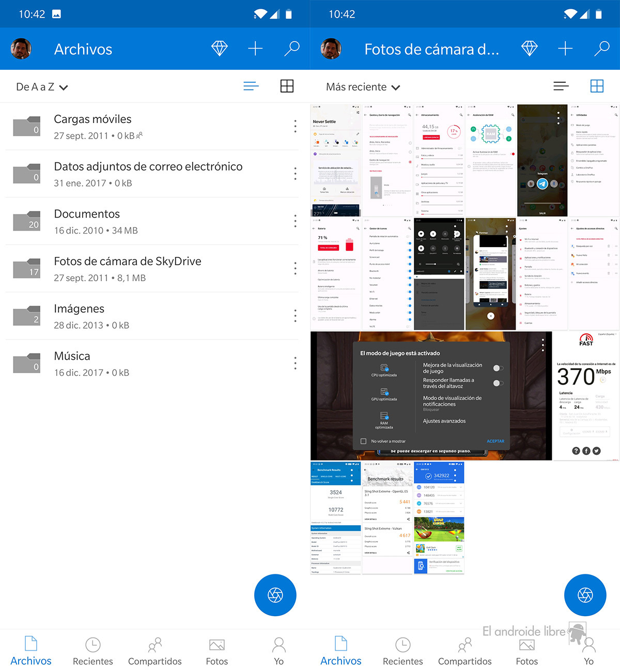Expand the De A a Z sort dropdown
Screen dimensions: 620x672
coord(42,87)
